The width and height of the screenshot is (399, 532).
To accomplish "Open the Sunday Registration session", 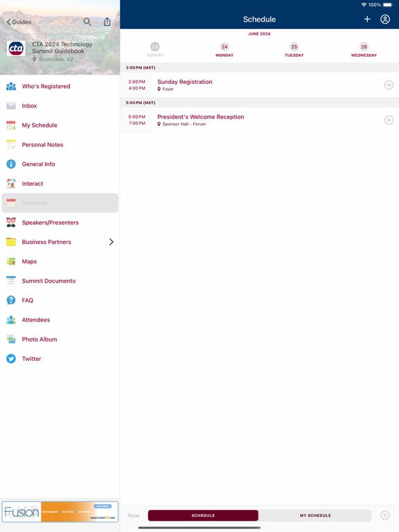I will (x=260, y=85).
